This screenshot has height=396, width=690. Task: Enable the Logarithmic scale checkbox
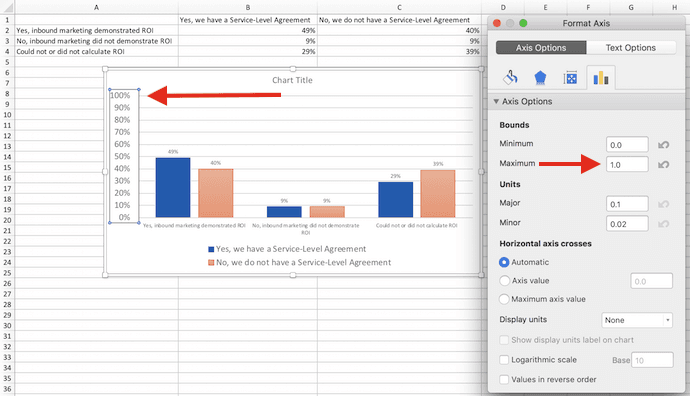tap(504, 360)
